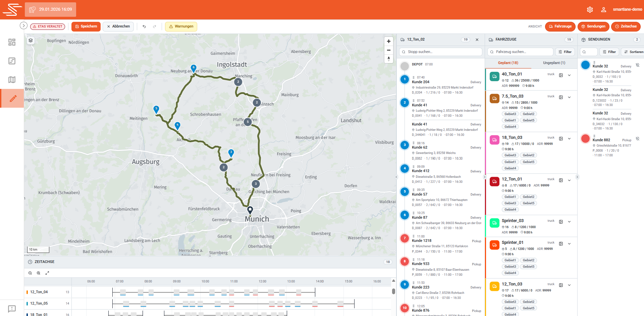Click the ETAS VERALTET badge
The height and width of the screenshot is (316, 644).
tap(48, 27)
